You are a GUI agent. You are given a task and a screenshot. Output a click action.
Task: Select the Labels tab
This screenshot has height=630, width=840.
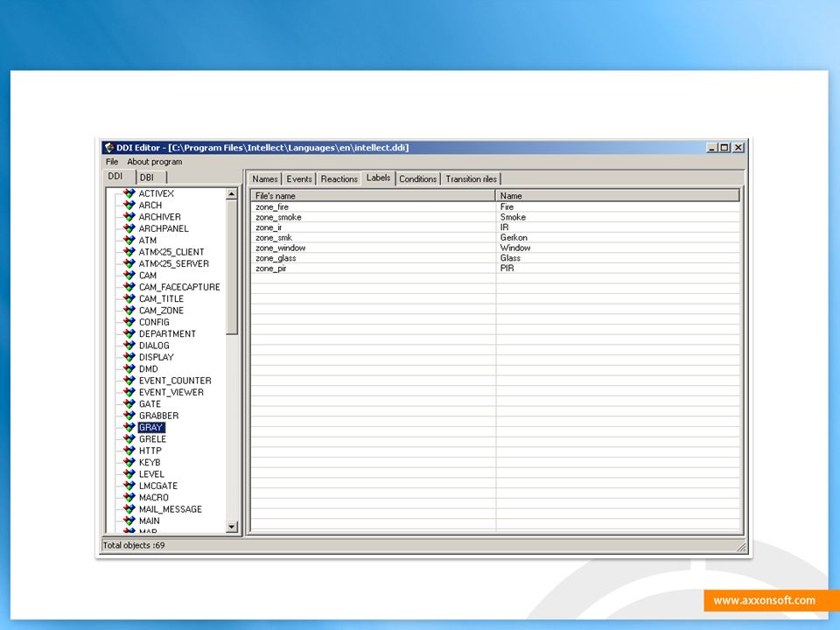pyautogui.click(x=378, y=178)
